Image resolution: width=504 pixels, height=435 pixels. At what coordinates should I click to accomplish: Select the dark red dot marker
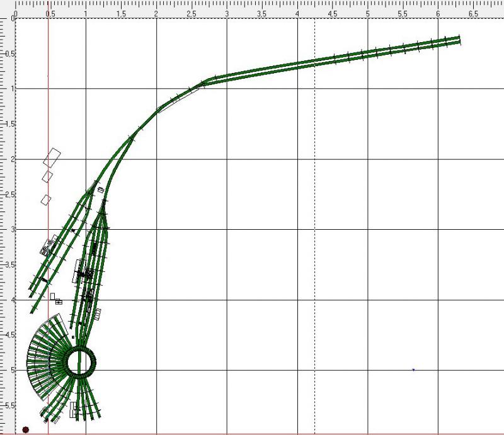click(x=26, y=429)
